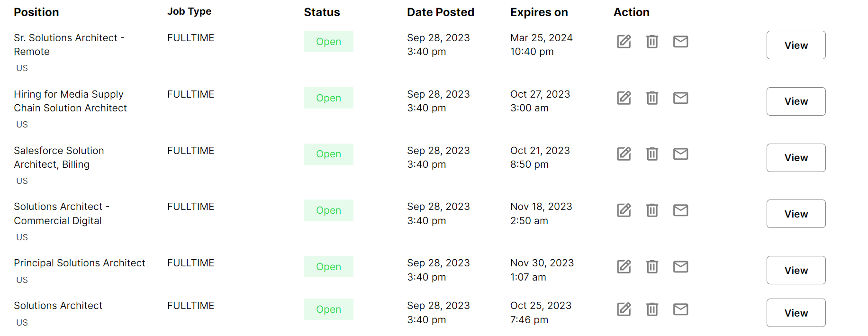Open the Salesforce Solution Architect, Billing position title

(59, 157)
